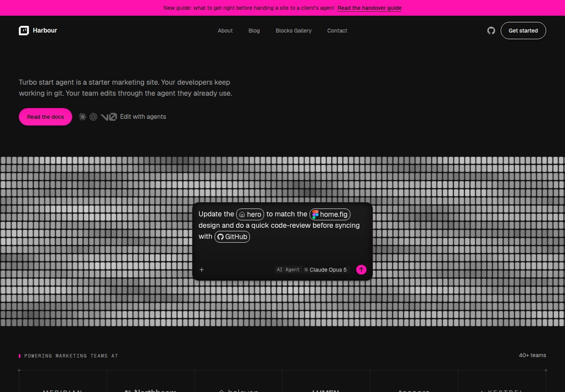Click the Get started button
565x392 pixels.
(x=523, y=31)
